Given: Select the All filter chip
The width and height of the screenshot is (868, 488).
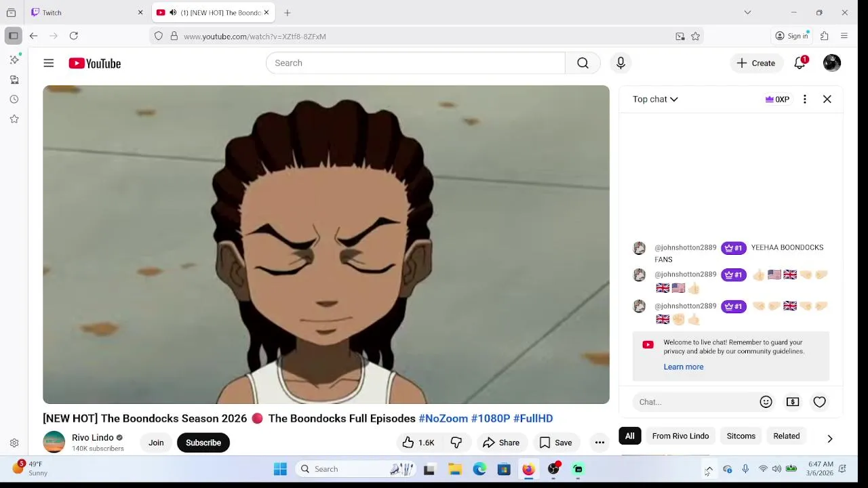Looking at the screenshot, I should point(630,436).
